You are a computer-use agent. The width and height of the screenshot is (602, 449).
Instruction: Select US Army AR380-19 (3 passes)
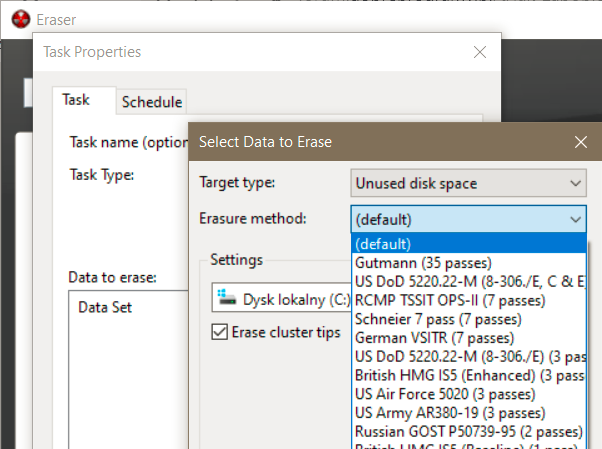tap(469, 413)
